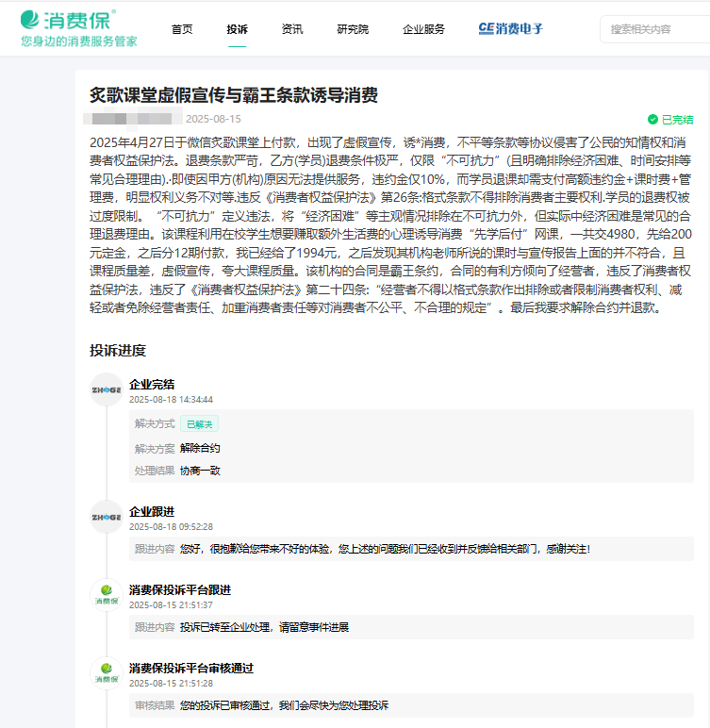Screen dimensions: 710x728
Task: Click the slogan 您身边的消费服务管家
Action: [79, 41]
